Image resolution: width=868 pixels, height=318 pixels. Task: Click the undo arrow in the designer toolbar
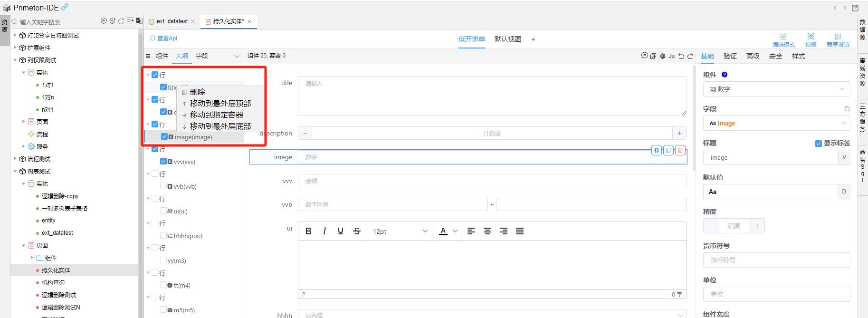pyautogui.click(x=681, y=56)
